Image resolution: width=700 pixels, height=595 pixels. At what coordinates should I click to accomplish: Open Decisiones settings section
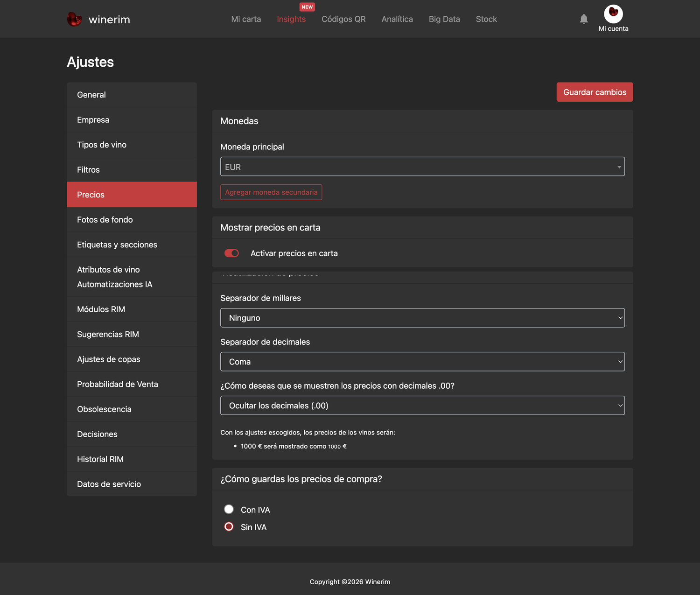132,434
